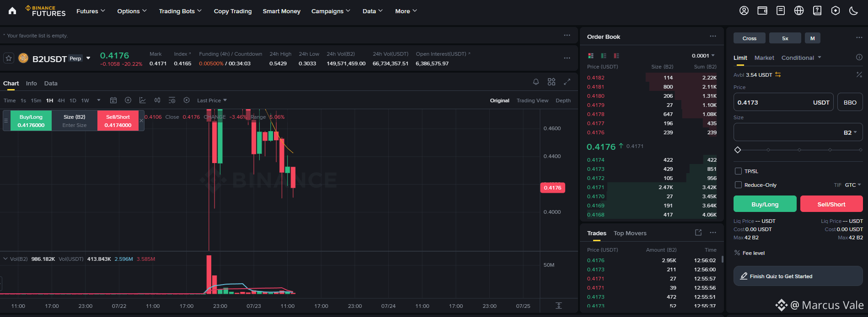The image size is (868, 317).
Task: Open the calculator icon in order panel
Action: [x=859, y=74]
